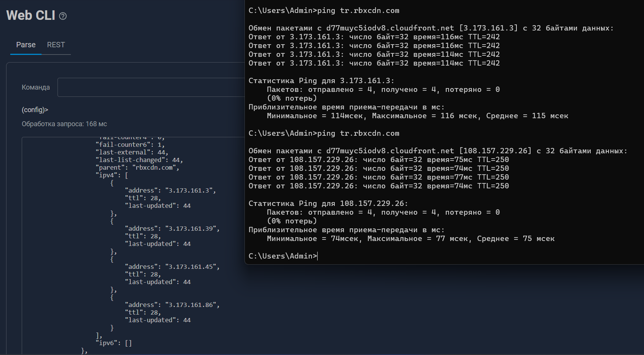Click the "fail-counter6": 1 line in output
Image resolution: width=644 pixels, height=355 pixels.
130,145
